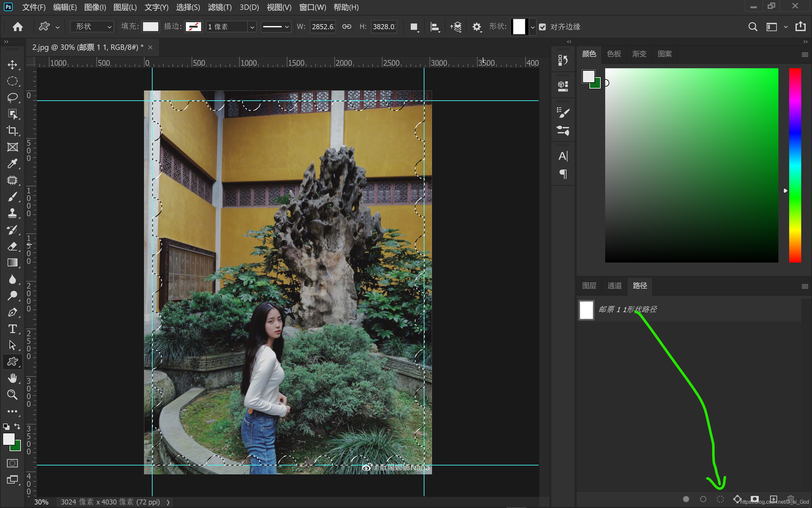Select the Dodge tool
Screen dimensions: 812x508
[x=12, y=296]
